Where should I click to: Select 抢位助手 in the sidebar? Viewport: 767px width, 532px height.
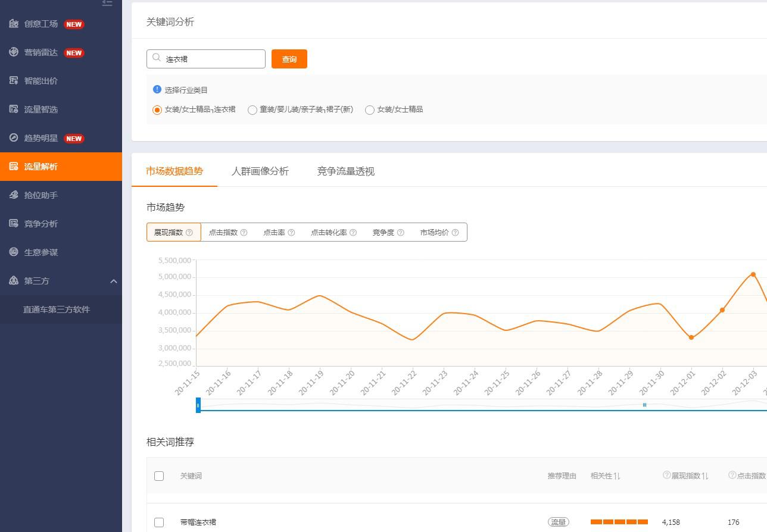click(x=42, y=195)
